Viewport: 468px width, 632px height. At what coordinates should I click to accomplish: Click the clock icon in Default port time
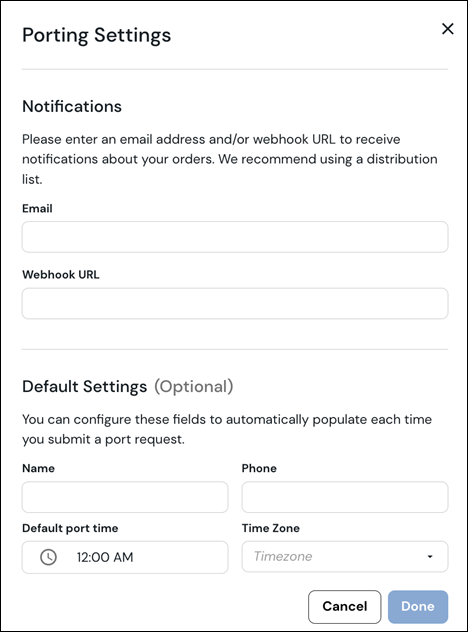[48, 557]
